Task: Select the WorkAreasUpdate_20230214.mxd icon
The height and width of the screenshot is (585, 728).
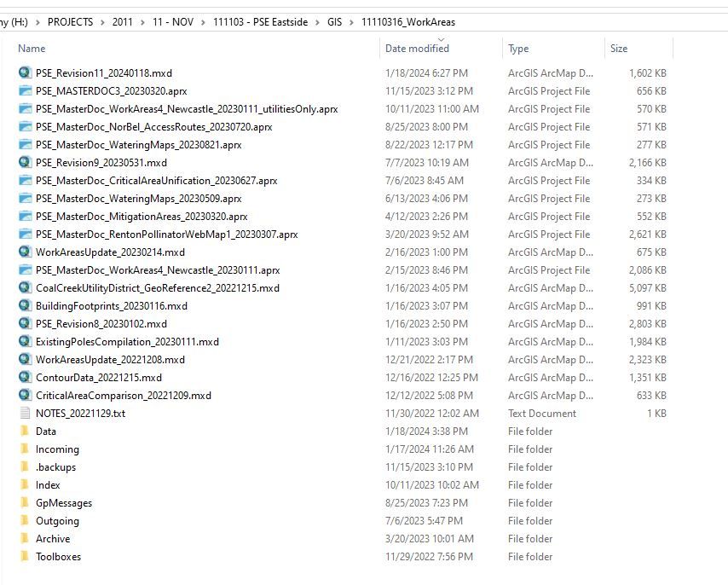Action: click(25, 252)
